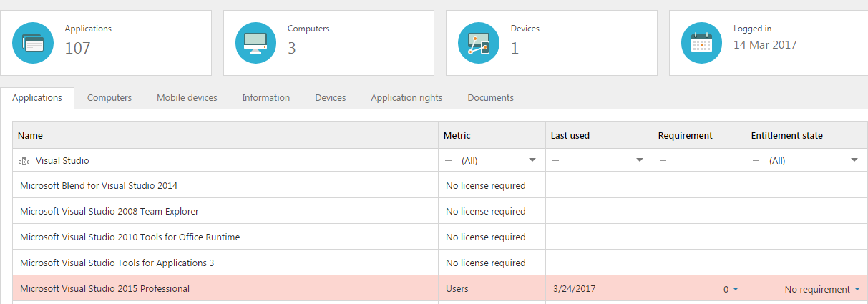Click the equals operator icon in Requirement filter
The height and width of the screenshot is (304, 868).
point(663,161)
